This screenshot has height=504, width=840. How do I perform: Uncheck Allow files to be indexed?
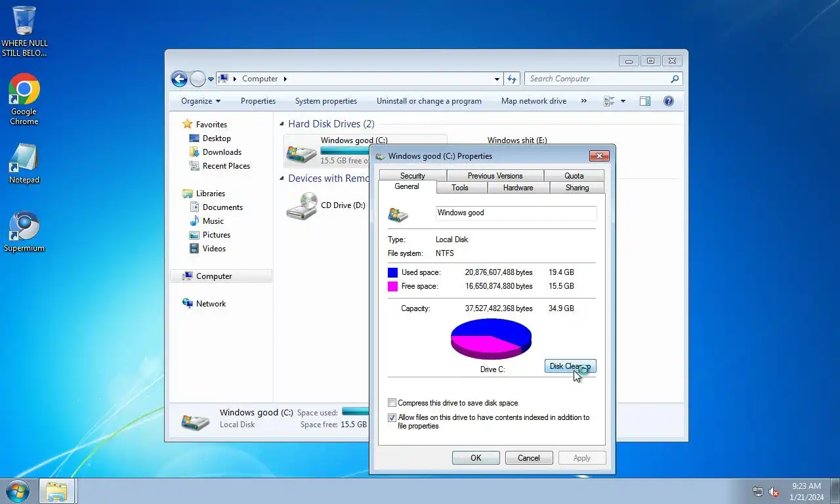tap(392, 417)
